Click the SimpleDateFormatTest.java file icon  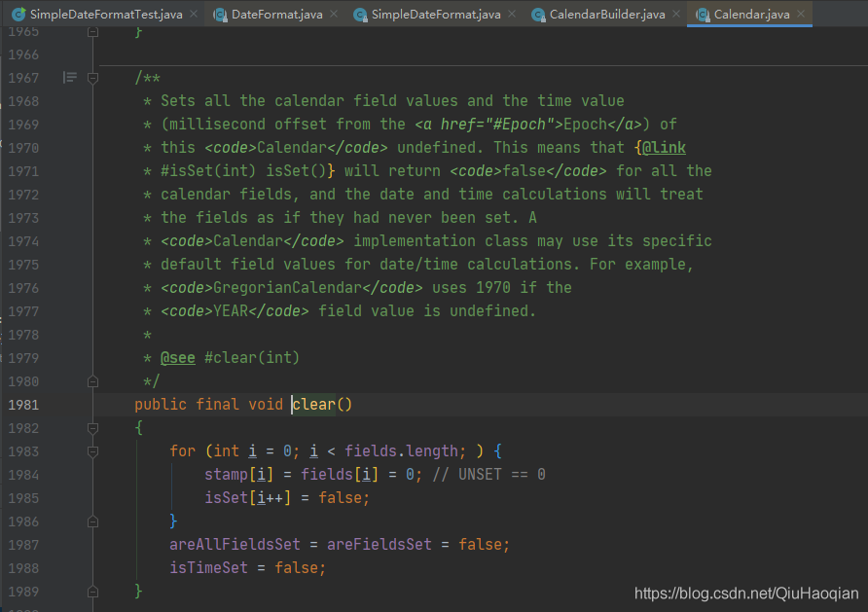click(18, 15)
